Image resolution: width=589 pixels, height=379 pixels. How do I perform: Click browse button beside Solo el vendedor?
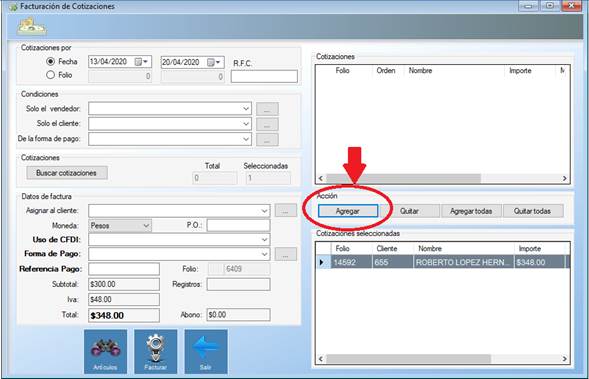click(x=267, y=109)
